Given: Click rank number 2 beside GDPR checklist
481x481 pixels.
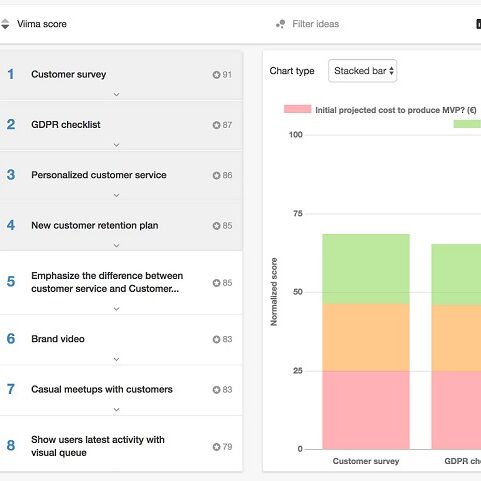Looking at the screenshot, I should pyautogui.click(x=11, y=125).
